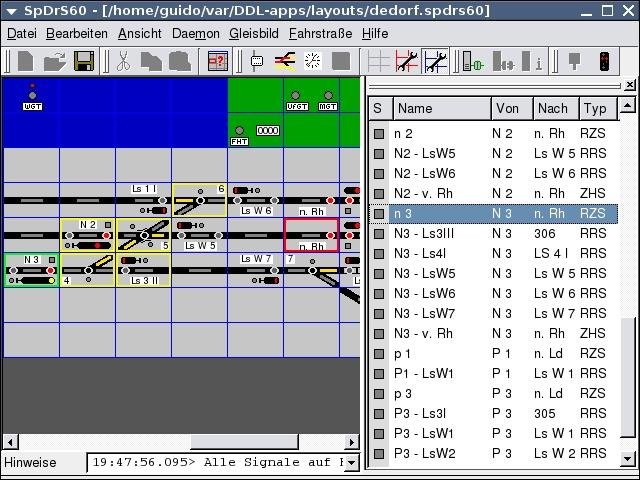
Task: Toggle status box of row N2 - v. Rh
Action: [x=379, y=193]
